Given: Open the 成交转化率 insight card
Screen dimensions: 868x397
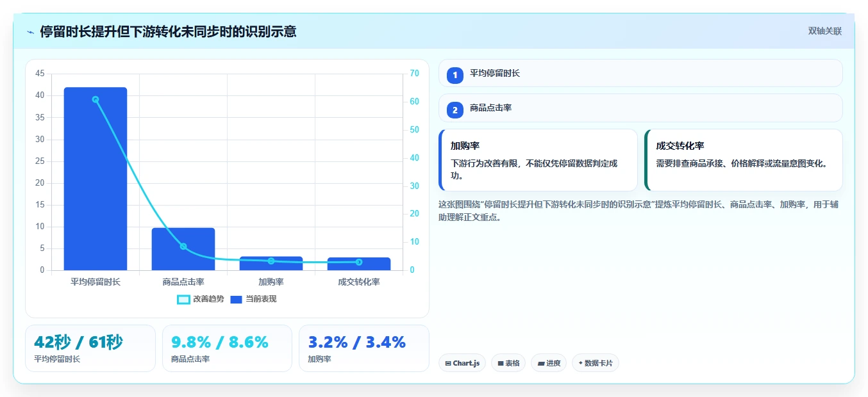Looking at the screenshot, I should click(744, 160).
